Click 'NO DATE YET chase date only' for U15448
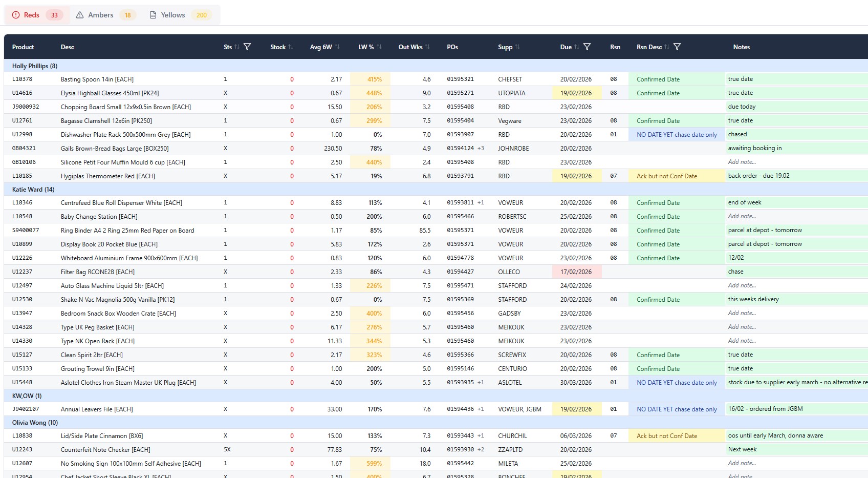Viewport: 868px width, 478px height. point(677,383)
